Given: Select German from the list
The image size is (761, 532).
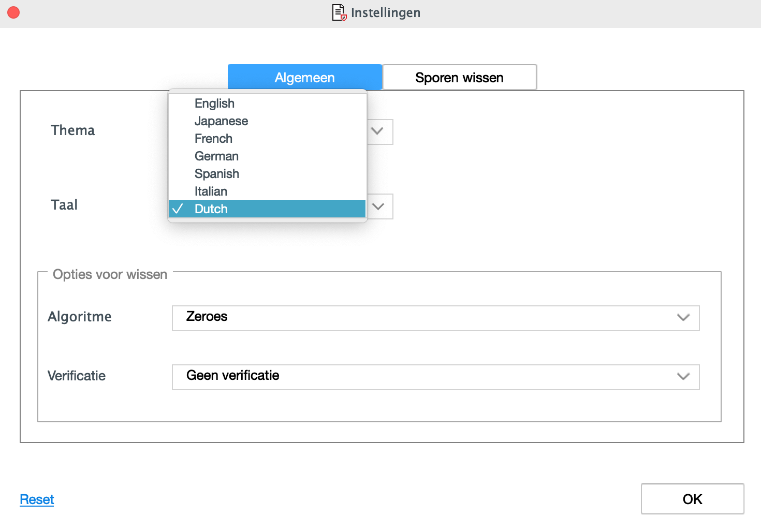Looking at the screenshot, I should (267, 156).
